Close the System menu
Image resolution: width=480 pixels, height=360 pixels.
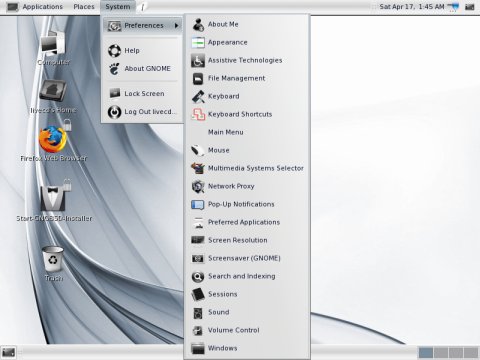click(x=118, y=7)
